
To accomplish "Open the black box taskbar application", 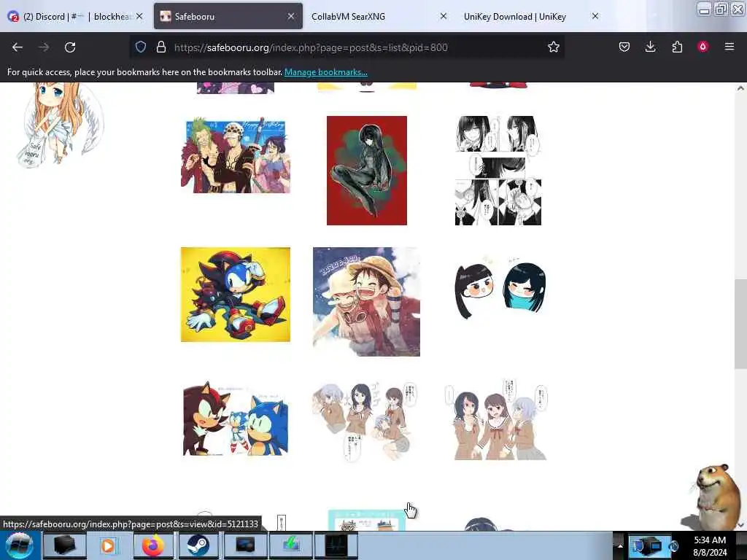I will pyautogui.click(x=65, y=545).
